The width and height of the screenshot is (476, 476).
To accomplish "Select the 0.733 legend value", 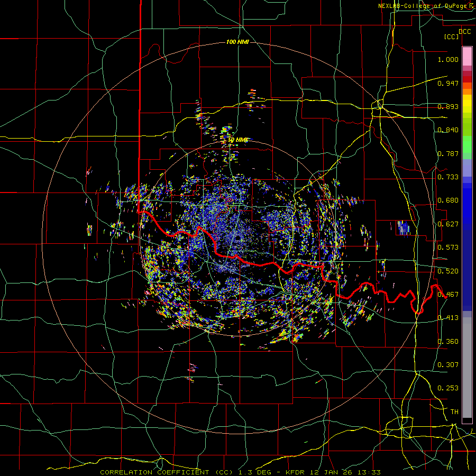I will click(448, 177).
